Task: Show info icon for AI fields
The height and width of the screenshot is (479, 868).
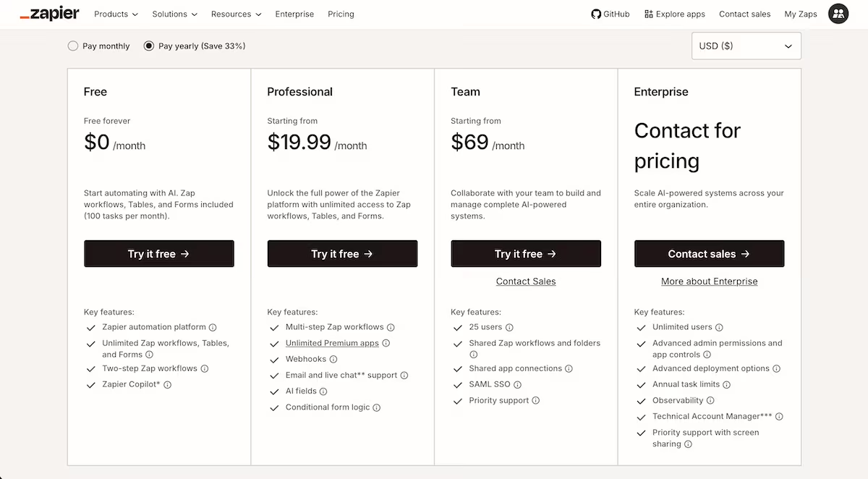Action: pos(323,391)
